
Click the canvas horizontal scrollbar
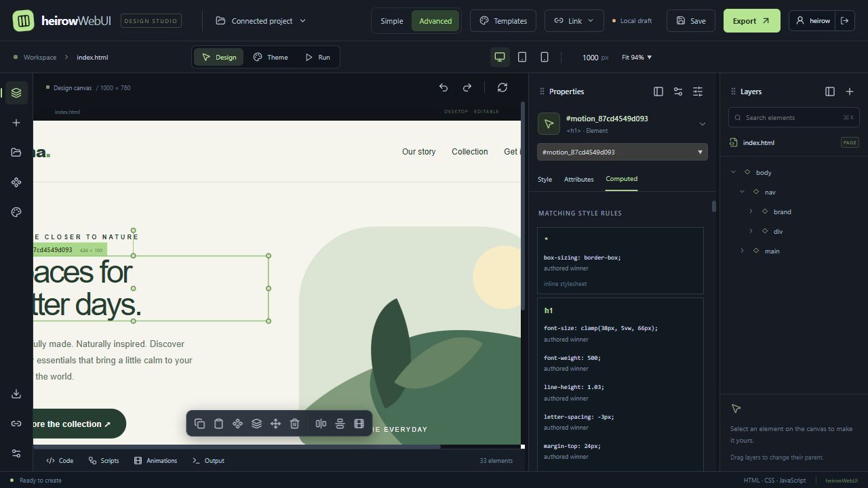tap(237, 447)
